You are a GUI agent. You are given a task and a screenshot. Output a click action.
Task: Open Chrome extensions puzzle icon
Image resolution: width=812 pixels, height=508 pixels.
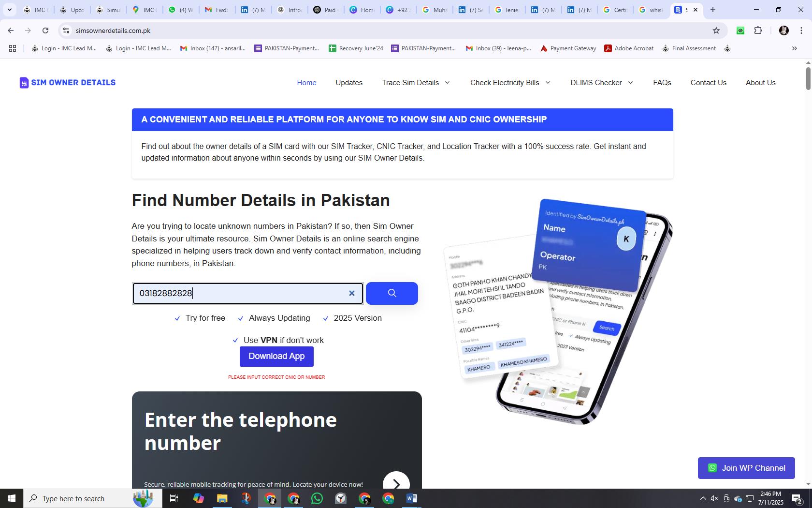(758, 30)
